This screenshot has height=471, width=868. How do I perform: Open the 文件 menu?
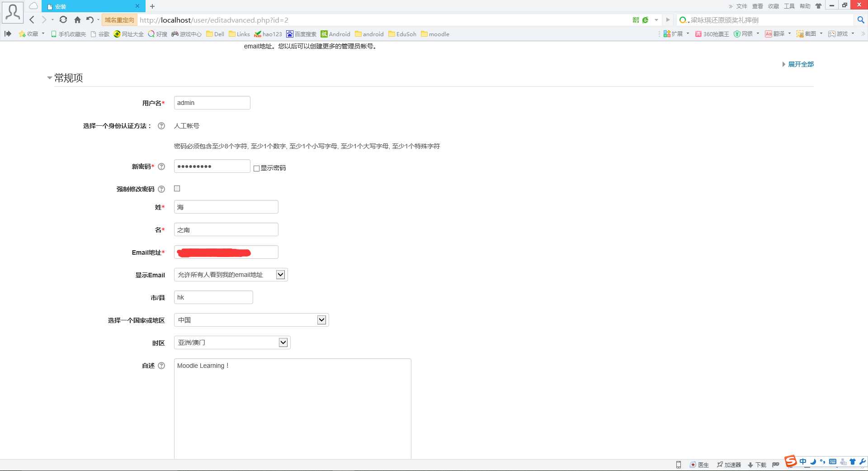coord(742,6)
